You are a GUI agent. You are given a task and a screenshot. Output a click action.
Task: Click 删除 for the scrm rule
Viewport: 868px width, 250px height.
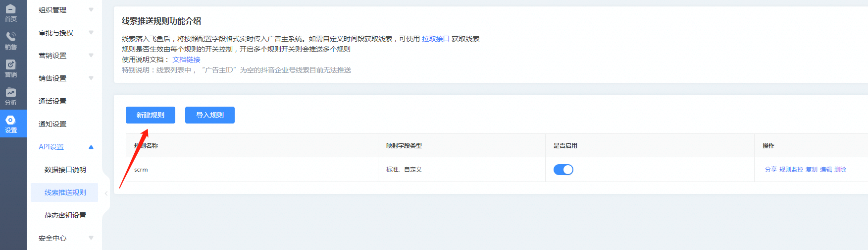[x=840, y=170]
